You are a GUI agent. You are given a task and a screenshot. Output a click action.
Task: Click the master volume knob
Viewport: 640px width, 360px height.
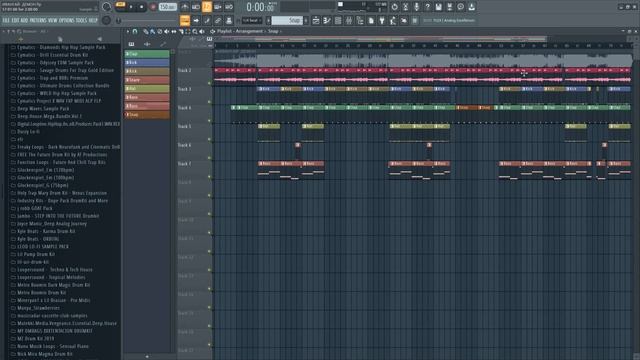tap(107, 7)
